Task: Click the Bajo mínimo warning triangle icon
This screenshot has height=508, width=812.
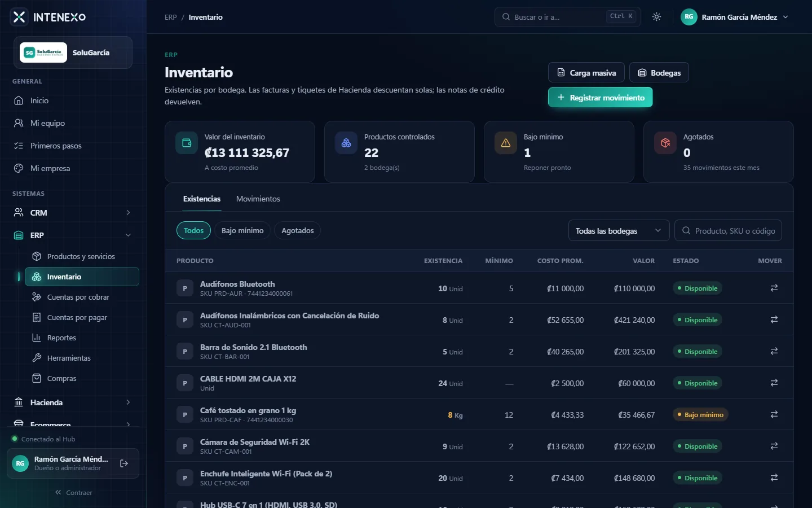Action: (506, 143)
